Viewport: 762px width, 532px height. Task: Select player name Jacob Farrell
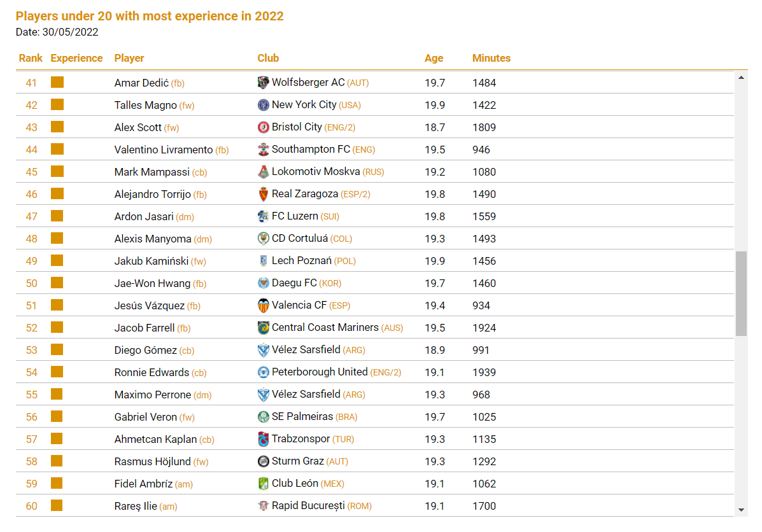click(x=145, y=328)
